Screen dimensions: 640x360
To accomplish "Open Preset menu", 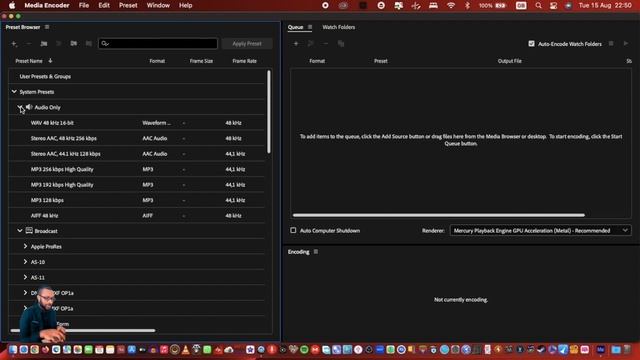I will point(128,5).
